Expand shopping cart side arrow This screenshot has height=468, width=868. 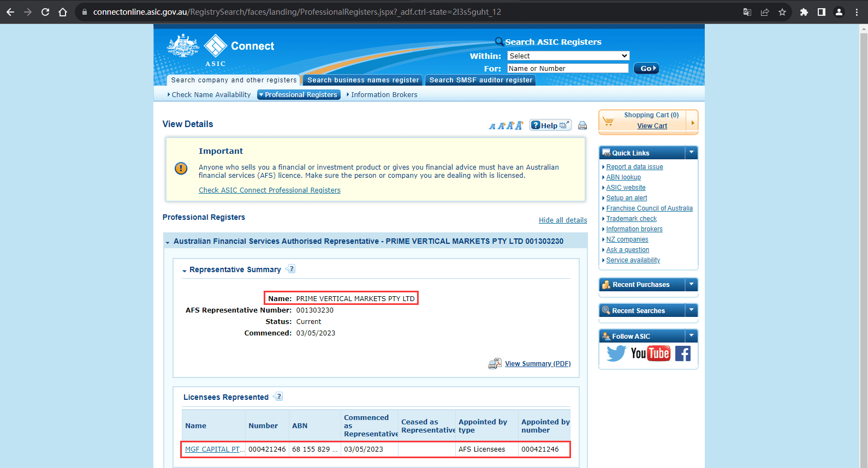692,122
